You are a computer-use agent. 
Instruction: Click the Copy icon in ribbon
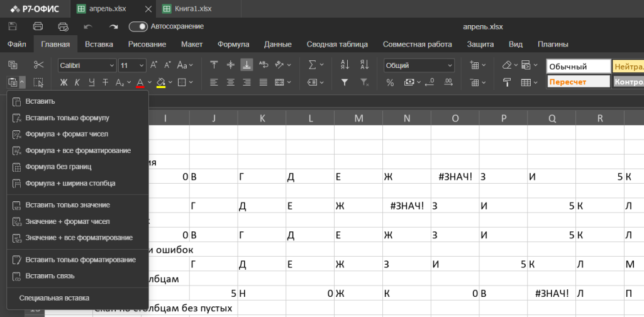click(13, 65)
